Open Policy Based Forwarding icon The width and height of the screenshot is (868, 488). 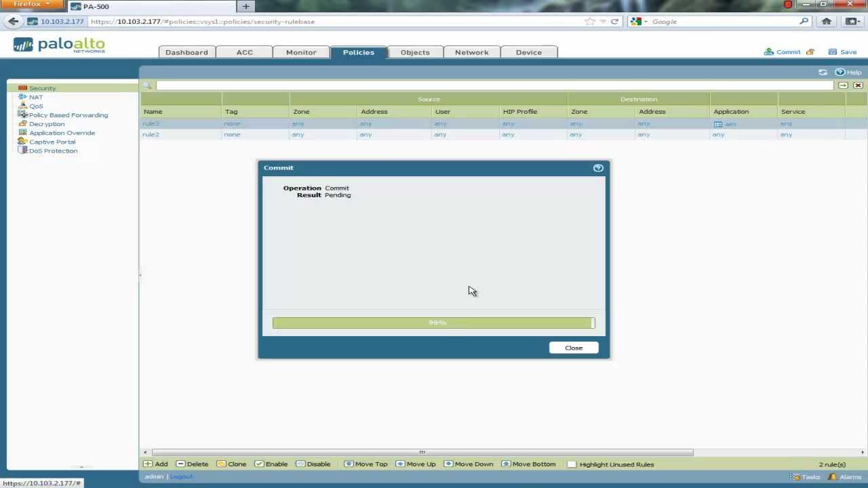click(22, 115)
